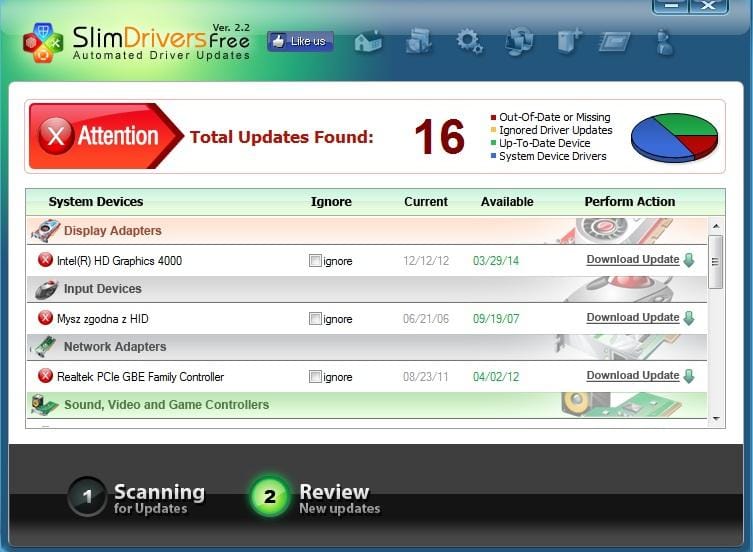Open the Home icon in toolbar

pos(368,42)
